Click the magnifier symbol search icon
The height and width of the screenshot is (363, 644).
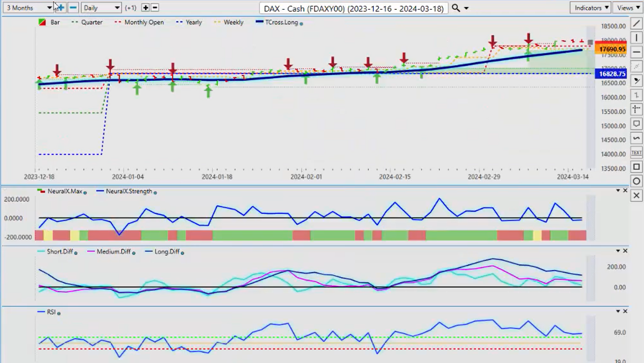tap(455, 8)
